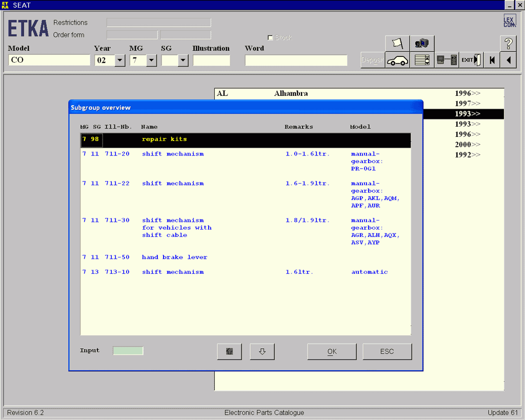Close the SEAT window
Viewport: 525px width, 420px height.
(x=519, y=5)
